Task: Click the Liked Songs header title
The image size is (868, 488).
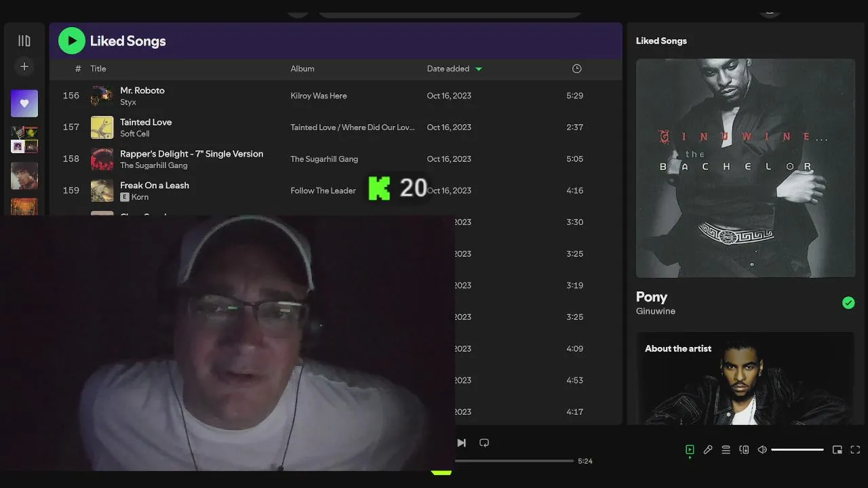Action: pyautogui.click(x=128, y=41)
